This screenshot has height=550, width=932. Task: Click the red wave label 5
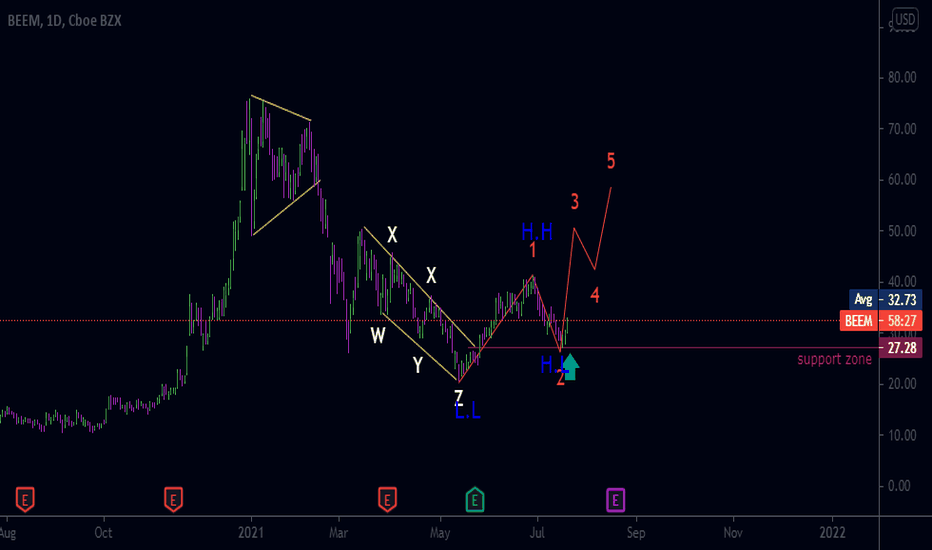(x=611, y=161)
